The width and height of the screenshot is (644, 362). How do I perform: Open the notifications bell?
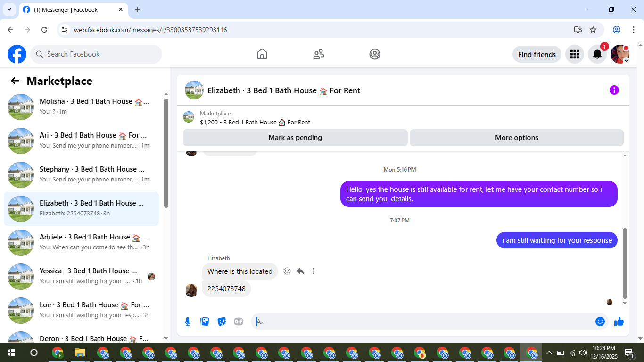tap(597, 54)
